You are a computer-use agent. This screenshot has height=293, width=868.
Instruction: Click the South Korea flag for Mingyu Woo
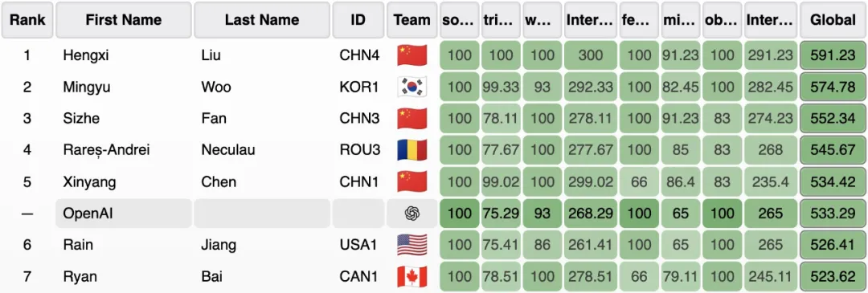tap(412, 87)
